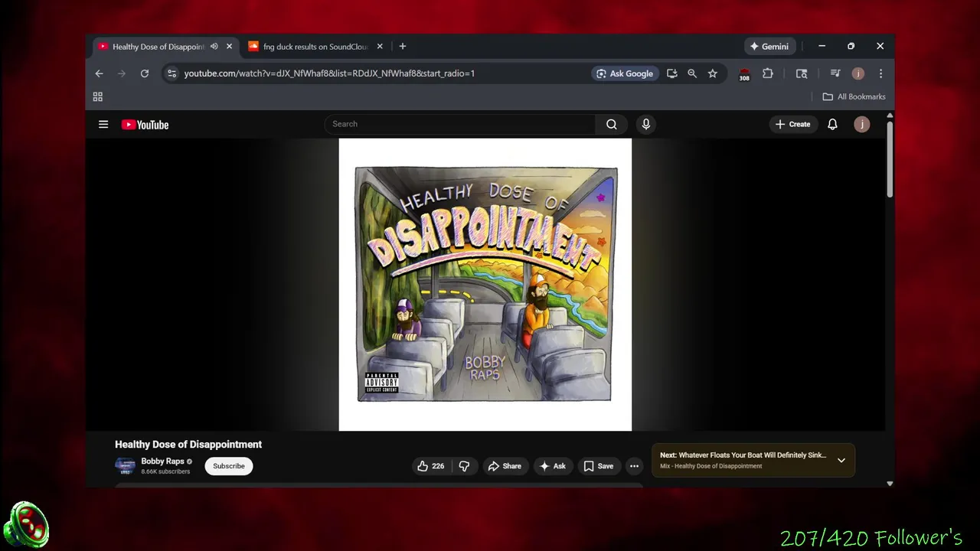
Task: Click the scrollbar up arrow
Action: click(x=890, y=116)
